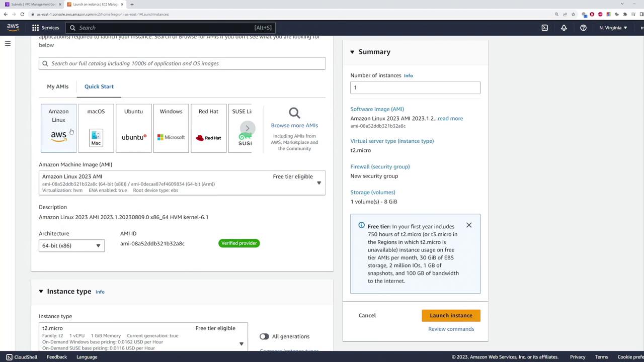Open the Terms link in the footer
Image resolution: width=644 pixels, height=362 pixels.
[x=601, y=357]
